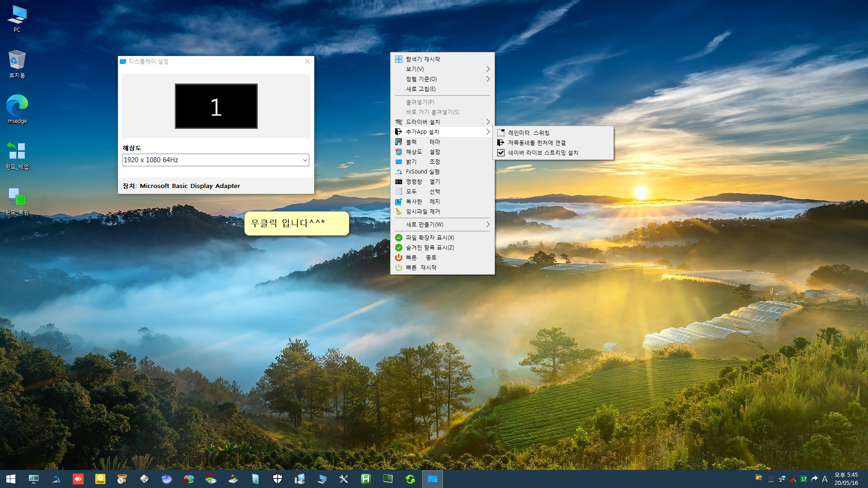
Task: Expand the 정렬 기준(O) submenu
Action: coord(443,79)
